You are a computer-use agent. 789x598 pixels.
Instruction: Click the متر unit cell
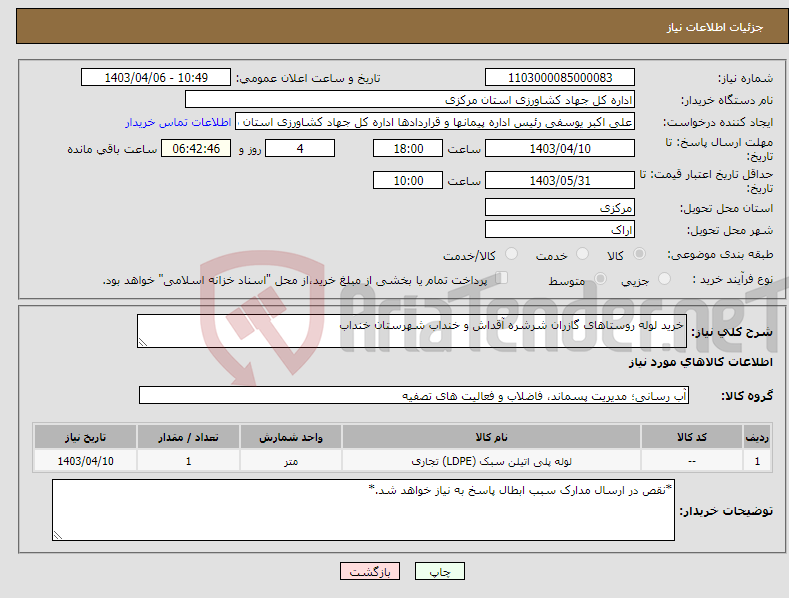pyautogui.click(x=291, y=461)
